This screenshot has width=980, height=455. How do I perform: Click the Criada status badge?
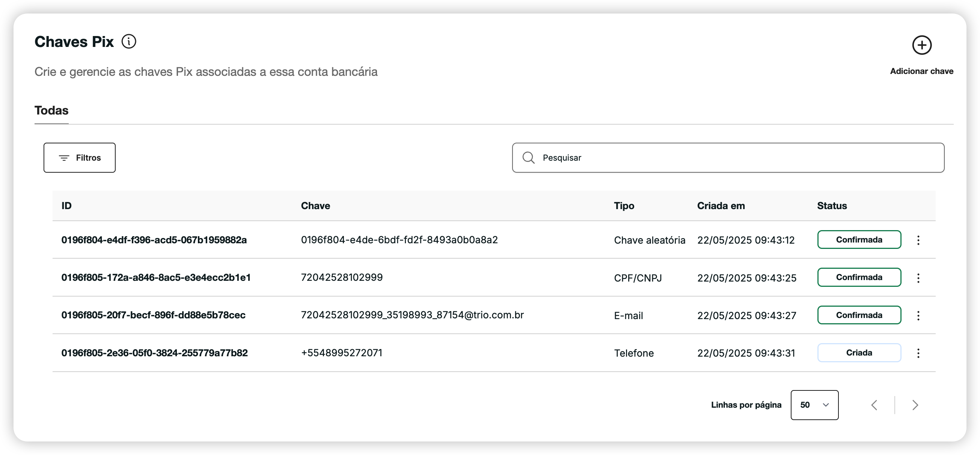pos(859,353)
